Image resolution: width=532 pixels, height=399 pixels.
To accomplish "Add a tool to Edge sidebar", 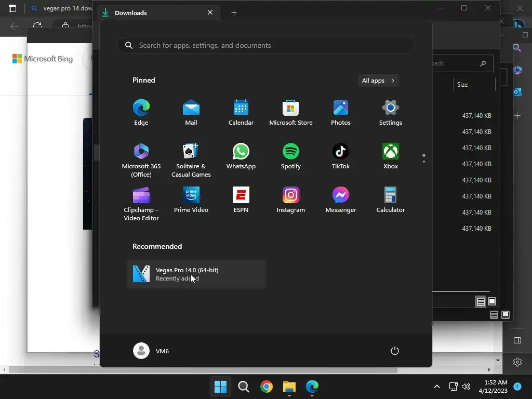I will coord(517,116).
